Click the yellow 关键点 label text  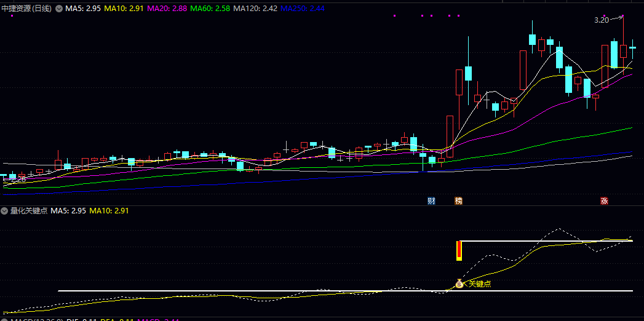[x=480, y=283]
